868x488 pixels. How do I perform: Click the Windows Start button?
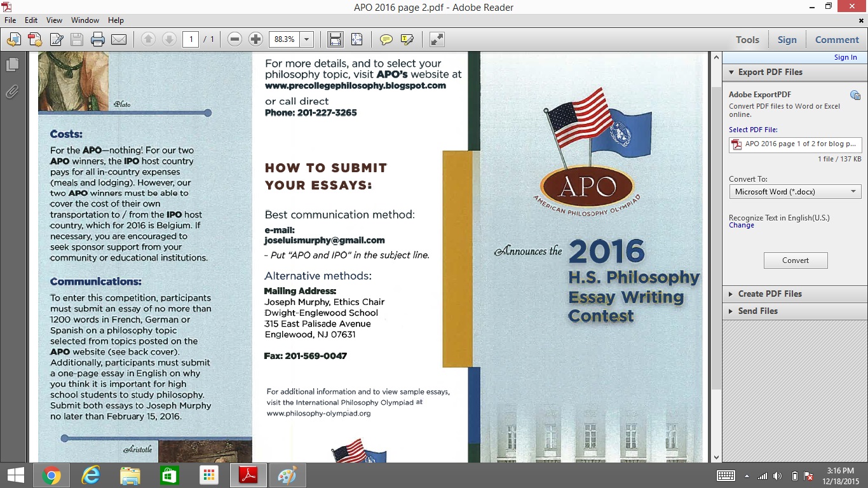pos(15,475)
